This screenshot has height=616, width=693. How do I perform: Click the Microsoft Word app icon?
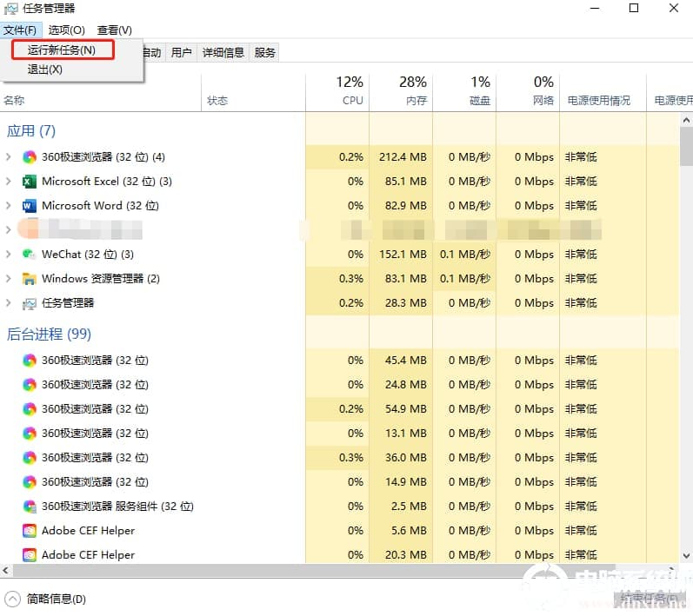coord(30,206)
